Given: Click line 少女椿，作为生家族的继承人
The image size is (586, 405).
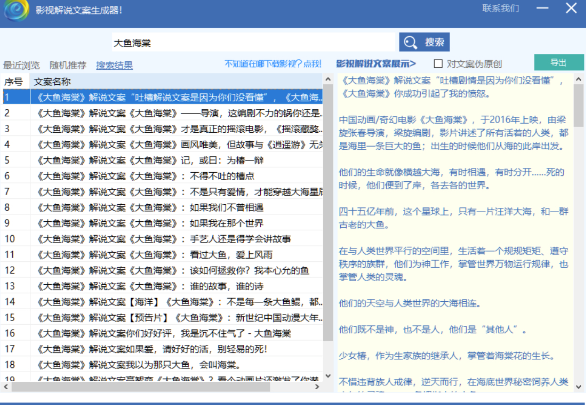Looking at the screenshot, I should tap(447, 356).
